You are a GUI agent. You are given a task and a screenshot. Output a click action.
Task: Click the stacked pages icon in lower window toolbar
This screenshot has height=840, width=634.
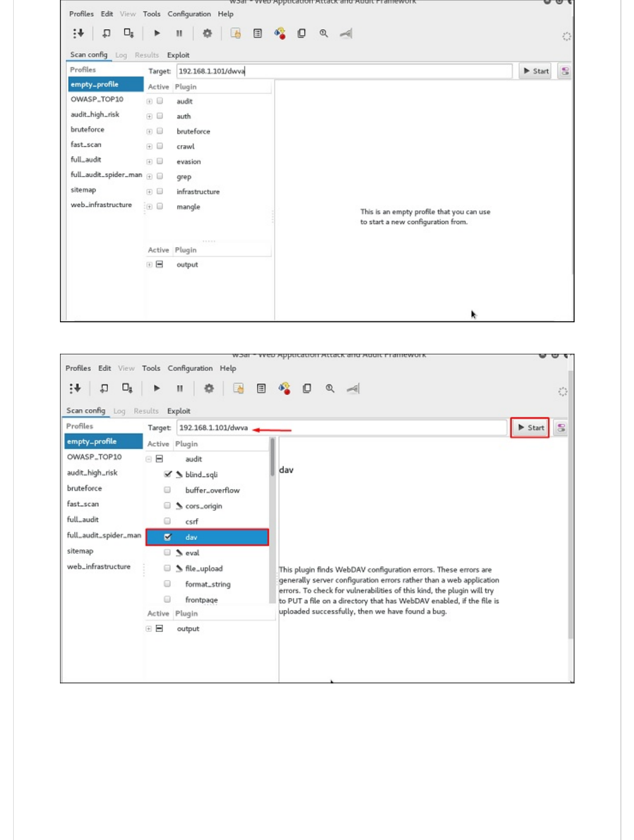307,388
